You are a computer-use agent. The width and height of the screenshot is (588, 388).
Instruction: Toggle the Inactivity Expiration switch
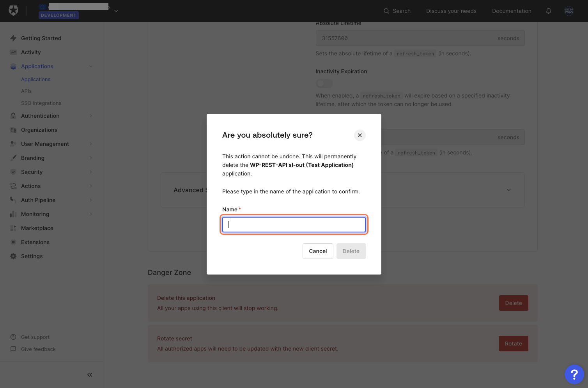[x=324, y=83]
